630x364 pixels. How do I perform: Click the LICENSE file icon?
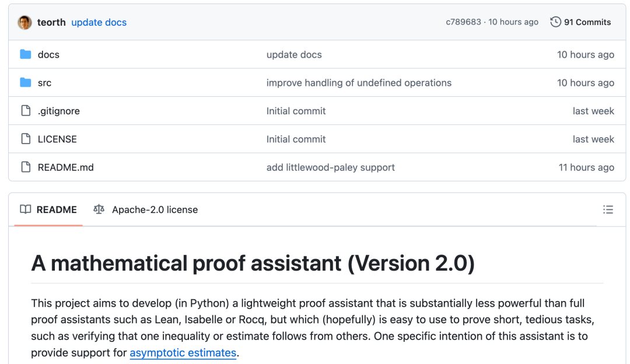(26, 139)
